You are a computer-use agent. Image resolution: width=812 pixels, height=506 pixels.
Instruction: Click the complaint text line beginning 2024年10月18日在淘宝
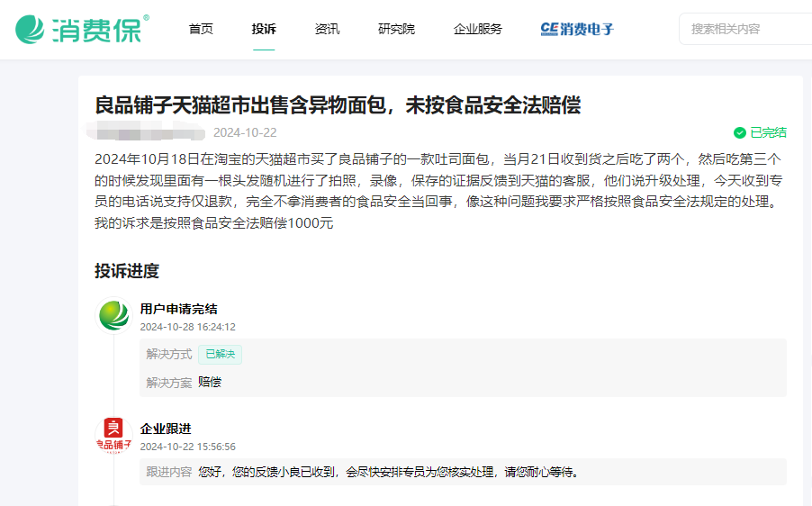point(438,159)
